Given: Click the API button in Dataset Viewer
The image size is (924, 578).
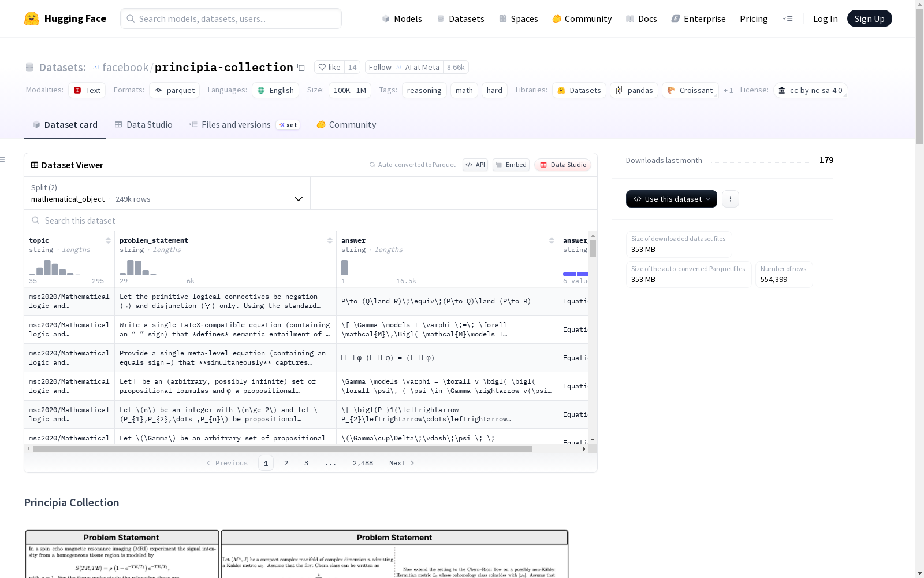Looking at the screenshot, I should tap(475, 165).
